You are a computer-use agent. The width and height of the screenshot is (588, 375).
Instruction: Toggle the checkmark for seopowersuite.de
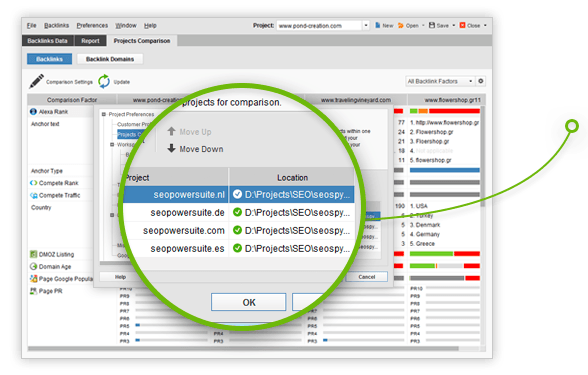tap(237, 212)
